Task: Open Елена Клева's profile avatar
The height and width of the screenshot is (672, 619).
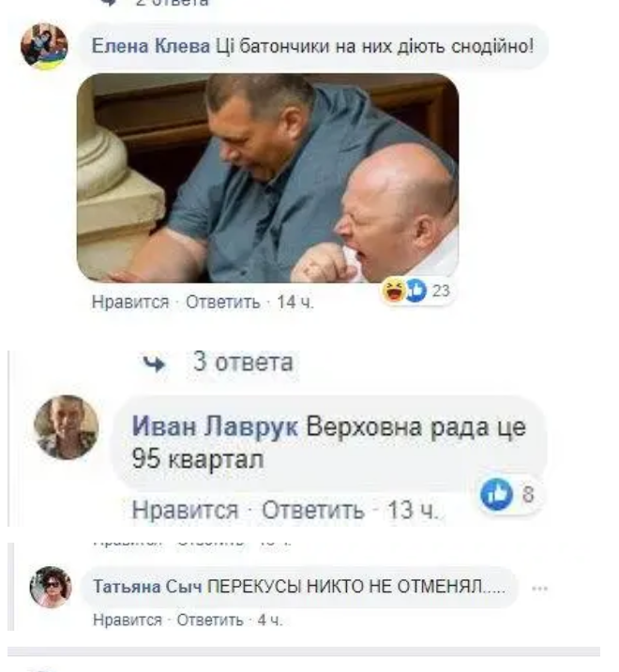Action: point(44,46)
